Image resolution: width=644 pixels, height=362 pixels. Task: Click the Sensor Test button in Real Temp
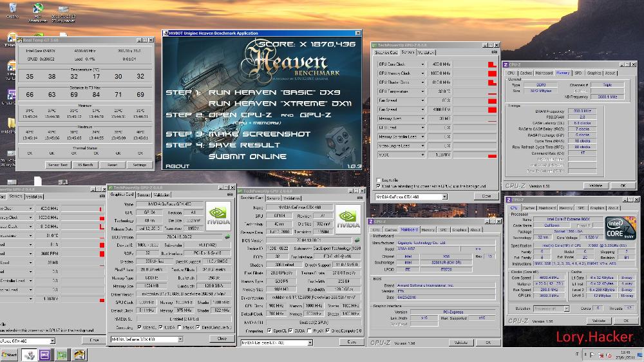pos(58,165)
